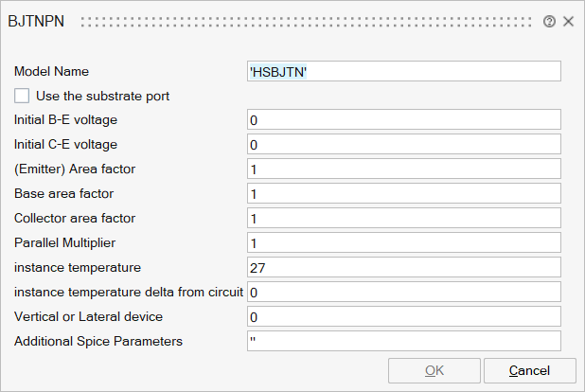
Task: Click the Use the substrate port label
Action: pyautogui.click(x=102, y=96)
